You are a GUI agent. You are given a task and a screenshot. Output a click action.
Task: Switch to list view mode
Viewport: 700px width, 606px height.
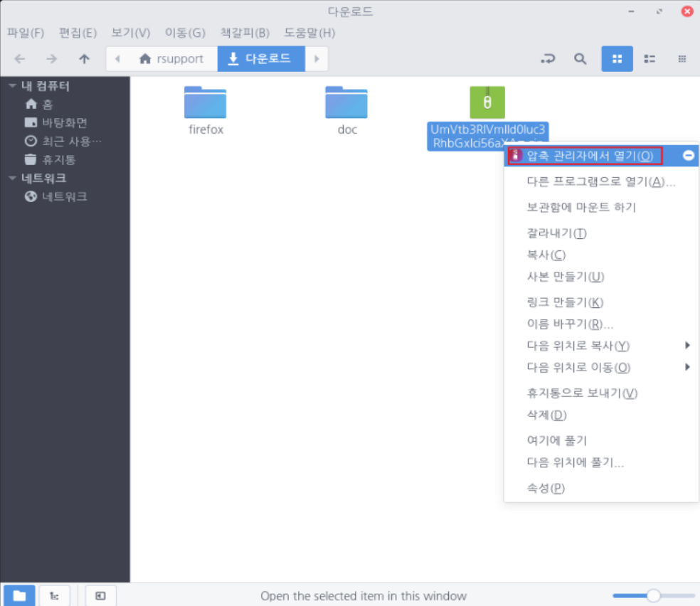[649, 59]
